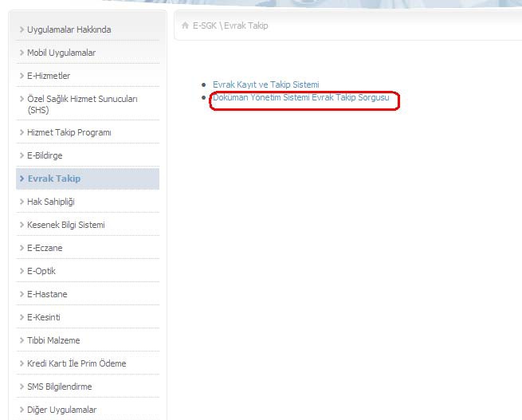The height and width of the screenshot is (420, 522).
Task: Open Diğer Uygulamalar menu item
Action: point(61,410)
